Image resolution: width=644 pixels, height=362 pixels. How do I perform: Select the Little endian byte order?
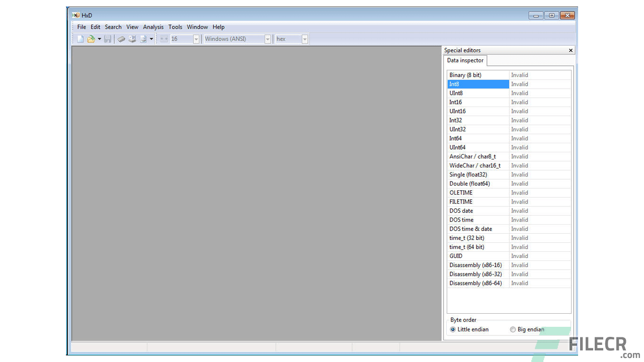tap(453, 329)
